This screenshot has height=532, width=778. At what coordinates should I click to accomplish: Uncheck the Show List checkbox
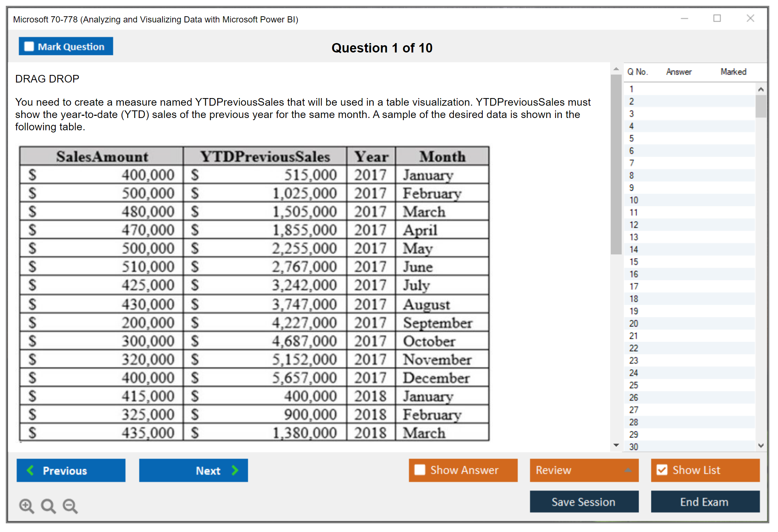click(662, 470)
